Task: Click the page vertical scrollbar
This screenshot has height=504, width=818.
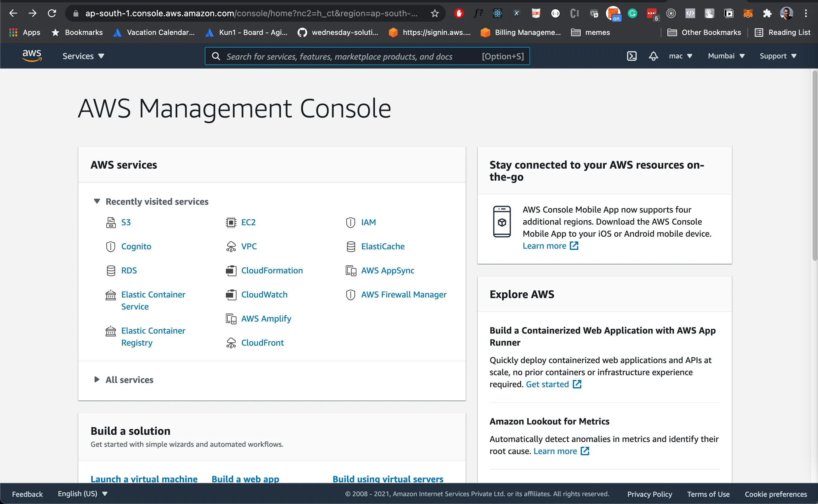Action: 815,166
